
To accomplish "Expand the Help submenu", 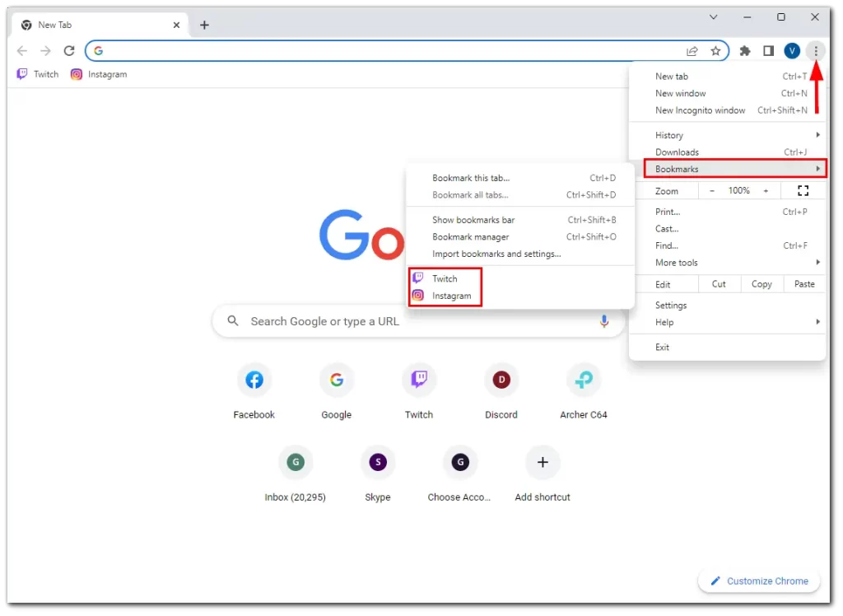I will 728,322.
